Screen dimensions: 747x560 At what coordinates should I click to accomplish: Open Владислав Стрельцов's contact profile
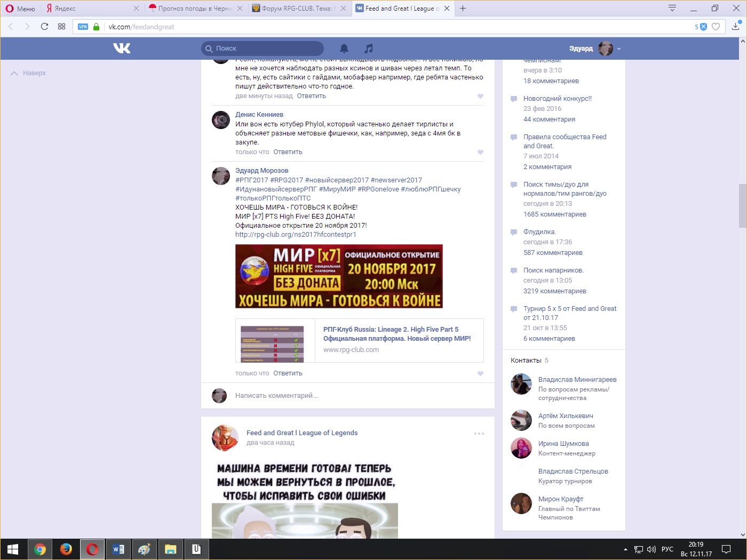click(573, 471)
